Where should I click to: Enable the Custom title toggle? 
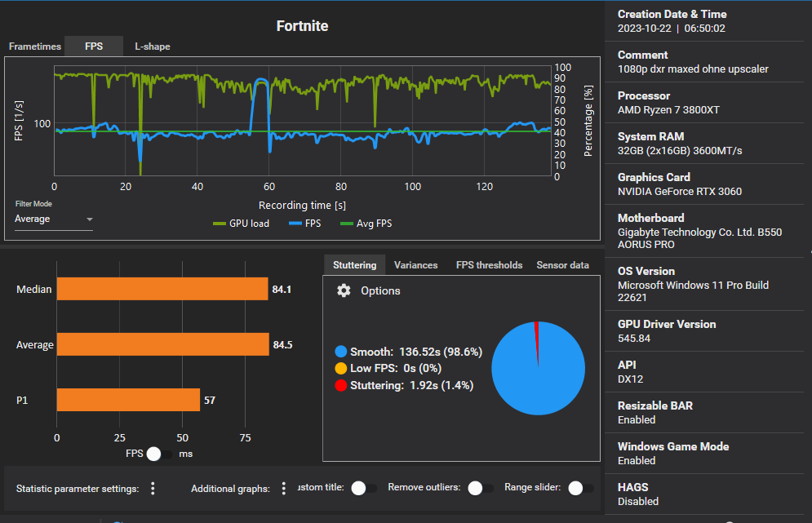coord(364,488)
